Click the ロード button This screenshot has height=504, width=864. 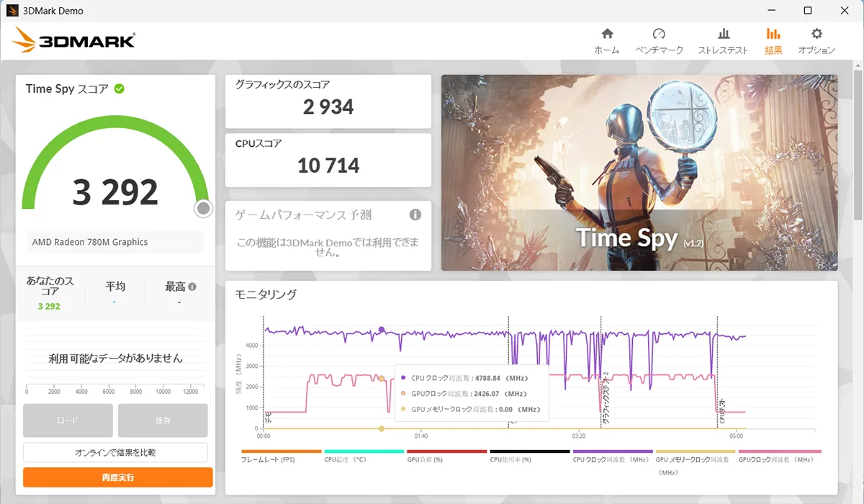tap(68, 420)
